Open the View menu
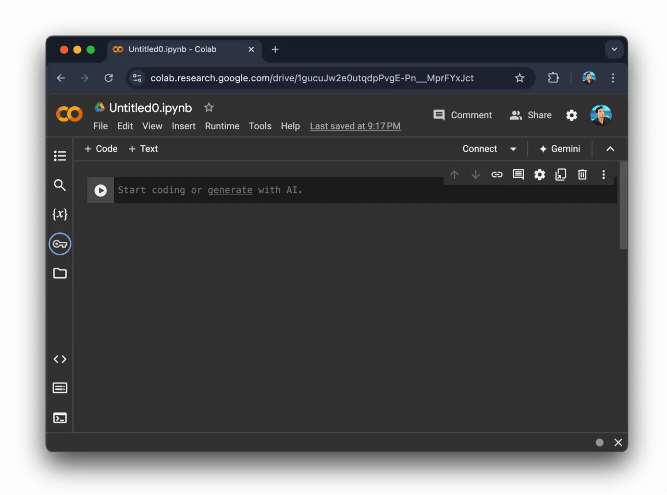 [152, 126]
